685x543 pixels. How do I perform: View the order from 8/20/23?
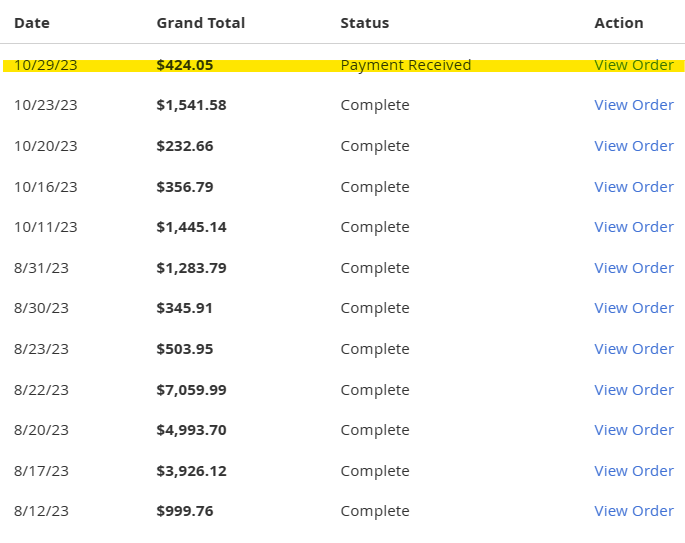633,430
